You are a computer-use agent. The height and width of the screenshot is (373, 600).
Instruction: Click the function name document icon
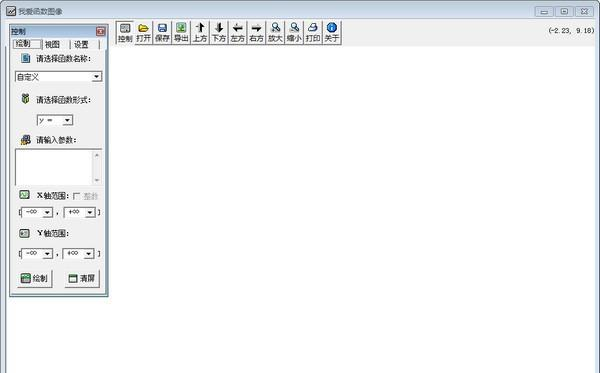(26, 58)
